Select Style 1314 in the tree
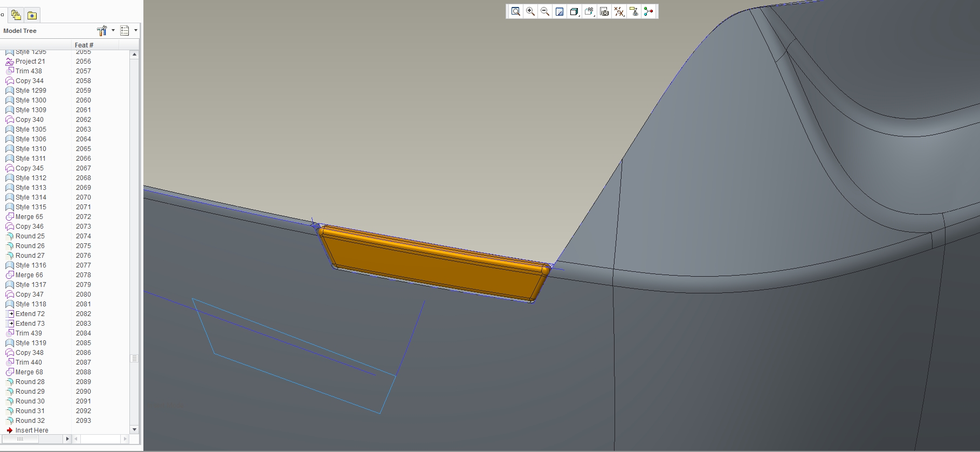Screen dimensions: 980x452 coord(31,197)
